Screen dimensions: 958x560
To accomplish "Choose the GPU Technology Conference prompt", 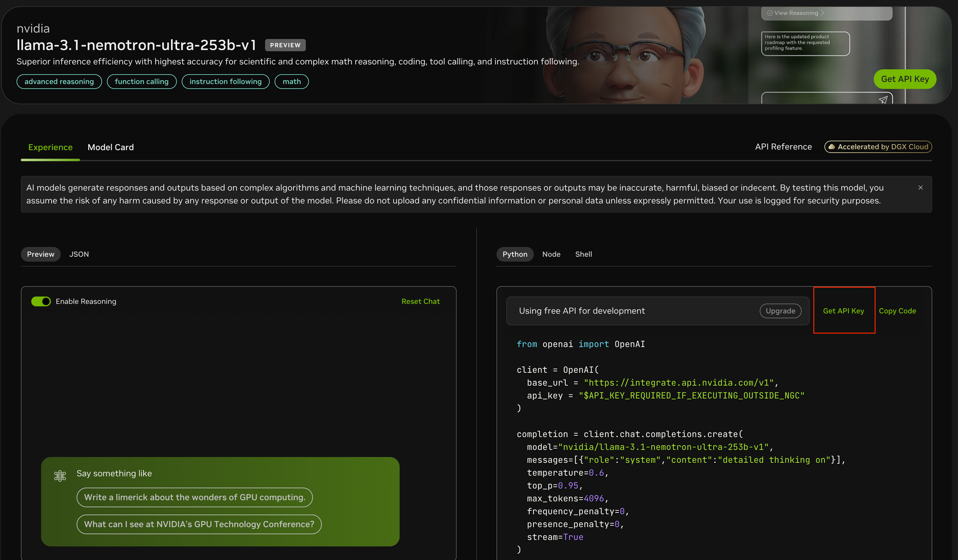I will pos(199,524).
